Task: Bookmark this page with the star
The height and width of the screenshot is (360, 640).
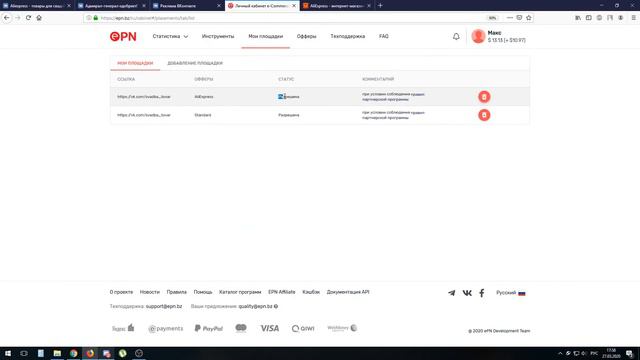Action: point(529,18)
